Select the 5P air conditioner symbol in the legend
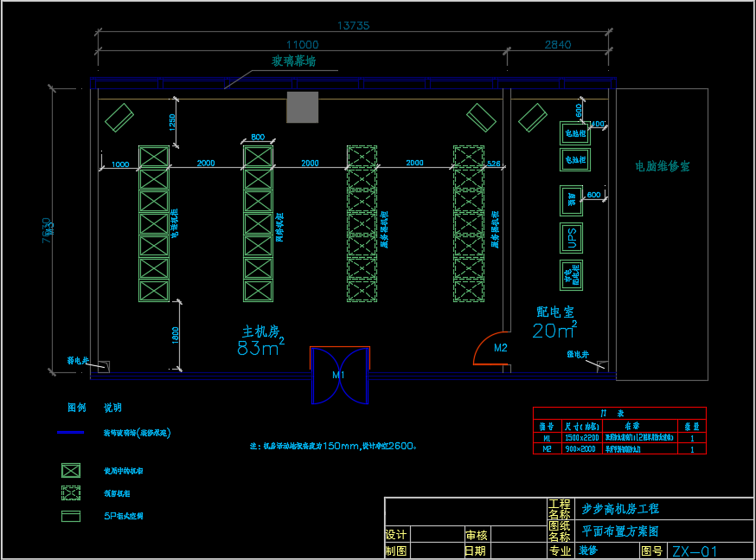This screenshot has width=756, height=560. 71,516
